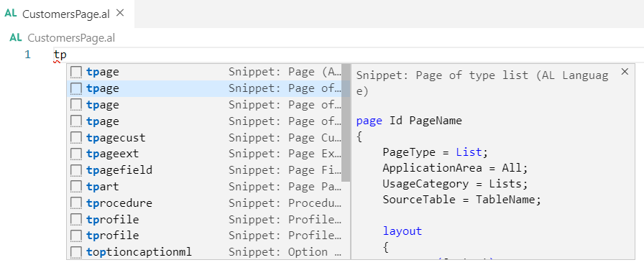Click 'Snippet: Page Pa...' description text
The image size is (644, 265).
pos(285,187)
